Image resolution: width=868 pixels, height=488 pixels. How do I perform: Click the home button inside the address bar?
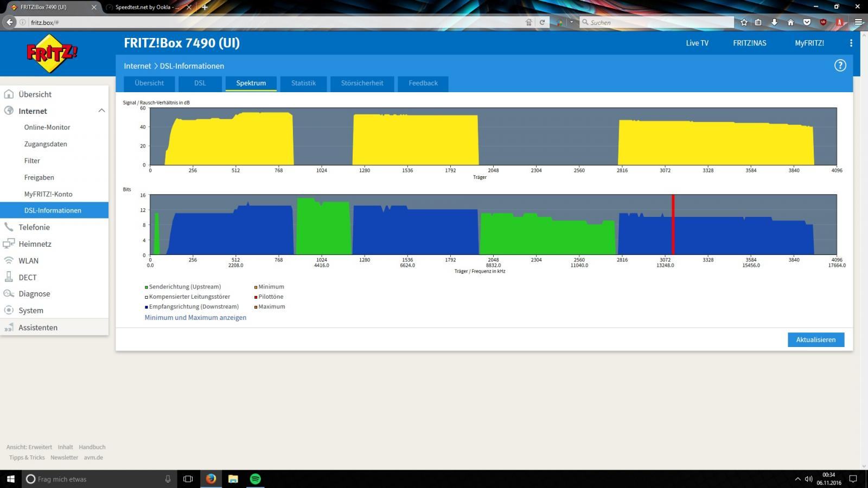point(528,22)
